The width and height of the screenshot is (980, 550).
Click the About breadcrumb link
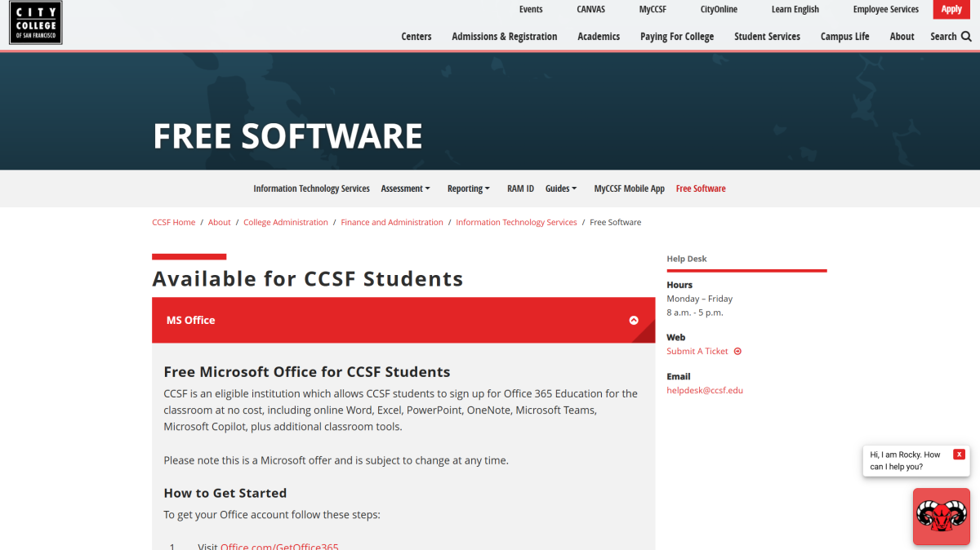220,222
